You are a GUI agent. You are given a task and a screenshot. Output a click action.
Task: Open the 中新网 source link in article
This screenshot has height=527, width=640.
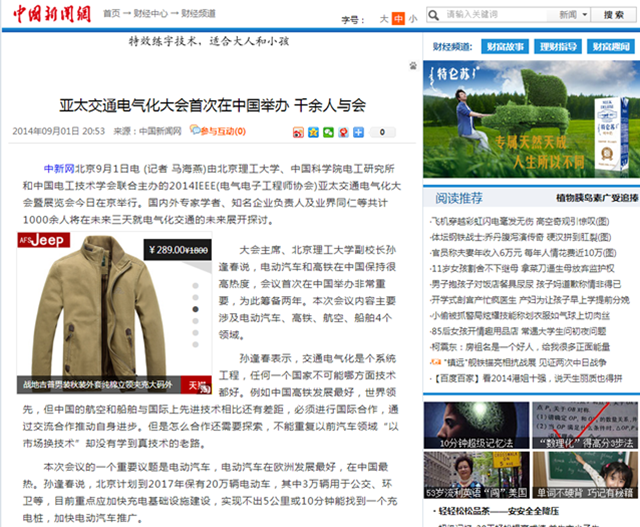(58, 168)
